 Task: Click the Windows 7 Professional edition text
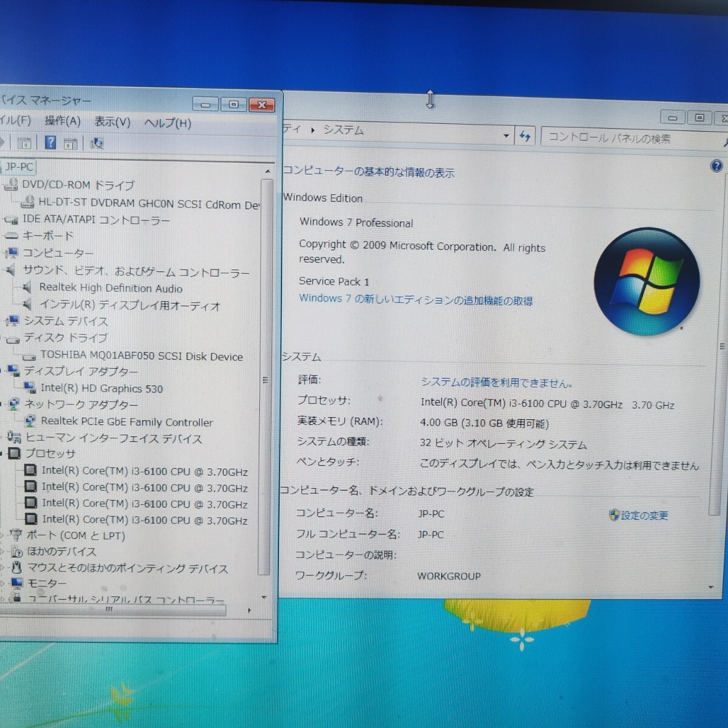coord(356,223)
